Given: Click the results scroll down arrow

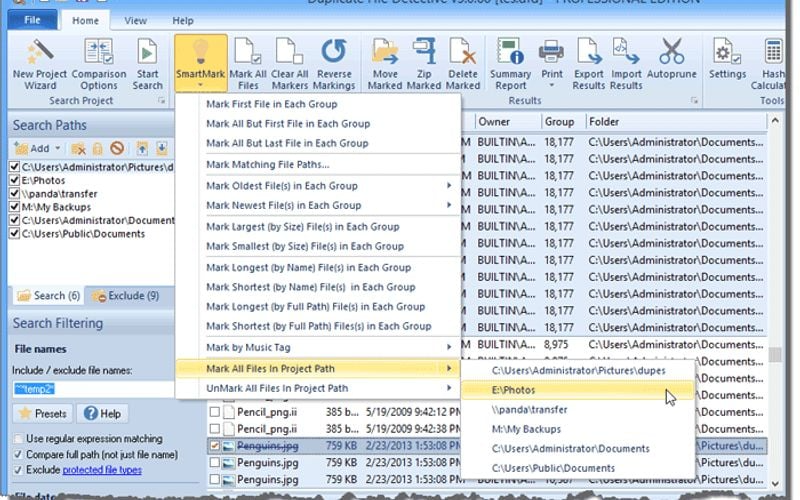Looking at the screenshot, I should [x=775, y=484].
